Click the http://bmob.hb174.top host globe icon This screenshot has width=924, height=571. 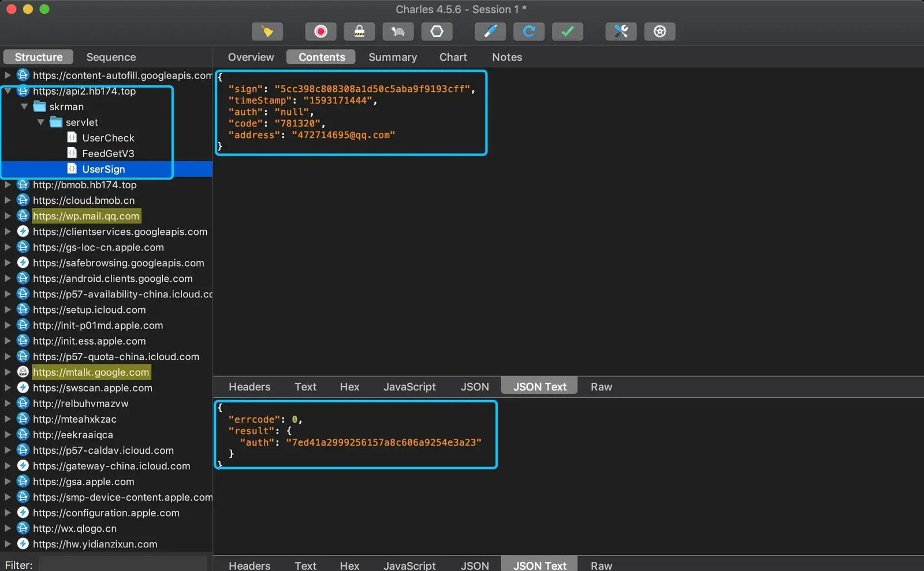[23, 184]
